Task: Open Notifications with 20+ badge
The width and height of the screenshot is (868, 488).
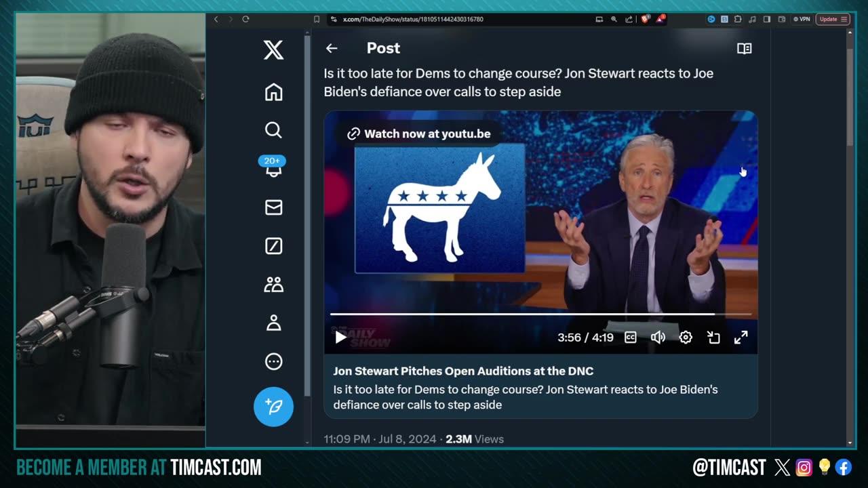Action: point(273,167)
